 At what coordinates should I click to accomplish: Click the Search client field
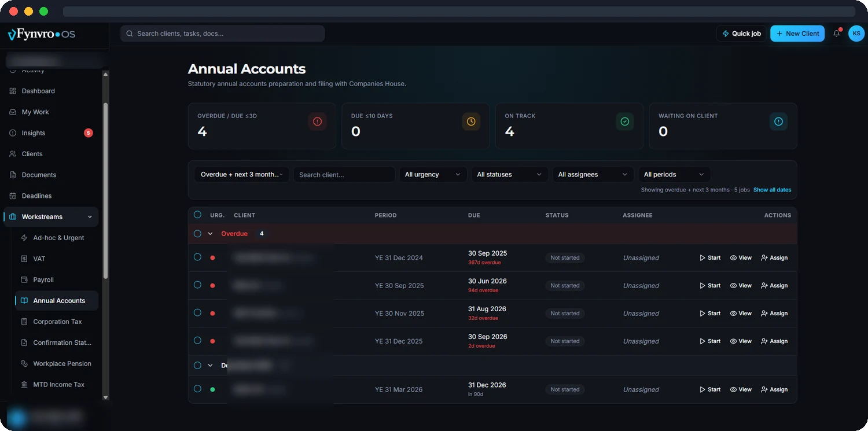344,175
